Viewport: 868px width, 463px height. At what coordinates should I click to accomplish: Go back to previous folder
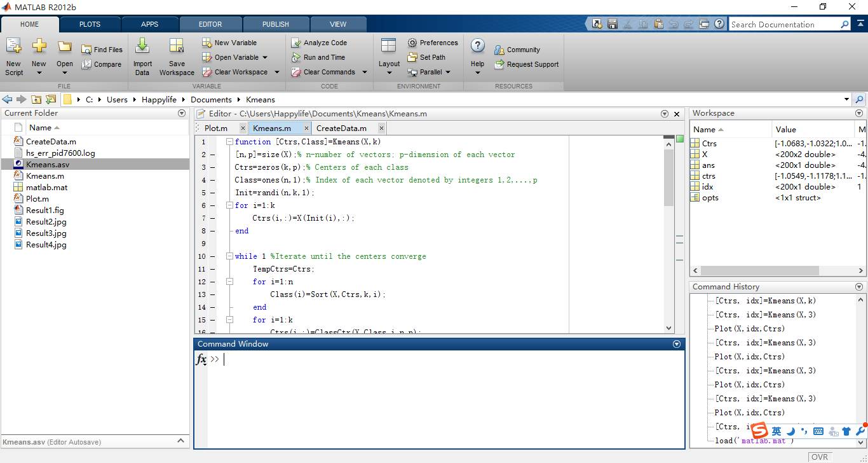[x=7, y=99]
